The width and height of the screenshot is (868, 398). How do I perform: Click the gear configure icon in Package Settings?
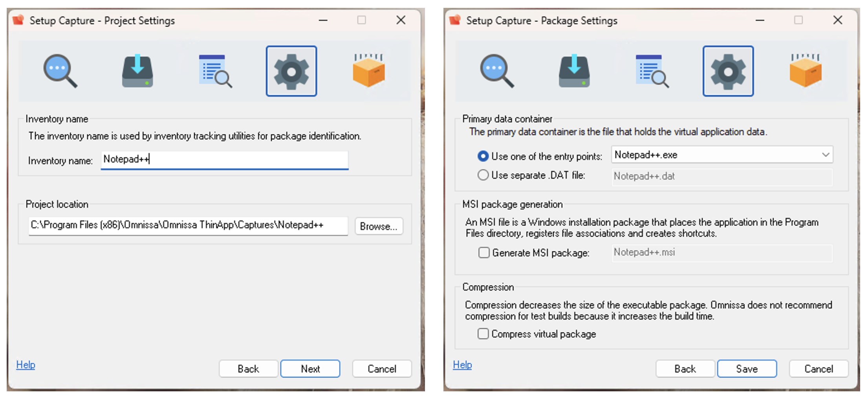tap(728, 71)
